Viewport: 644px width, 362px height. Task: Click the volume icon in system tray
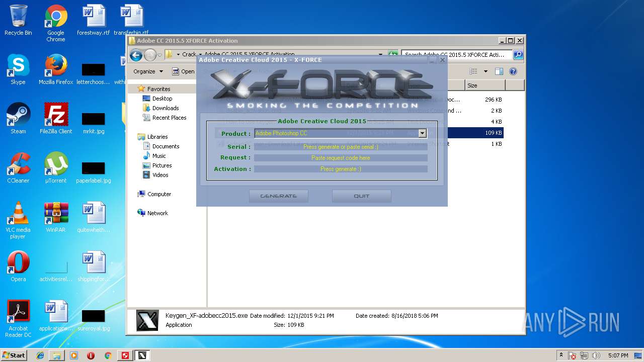(597, 355)
